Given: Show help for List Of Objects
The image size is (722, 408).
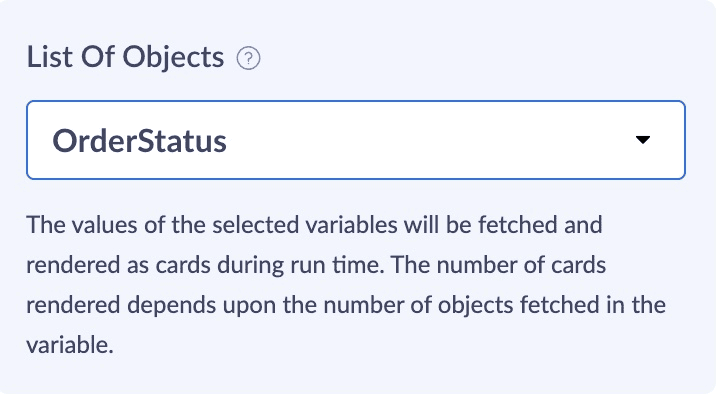Looking at the screenshot, I should [x=248, y=59].
